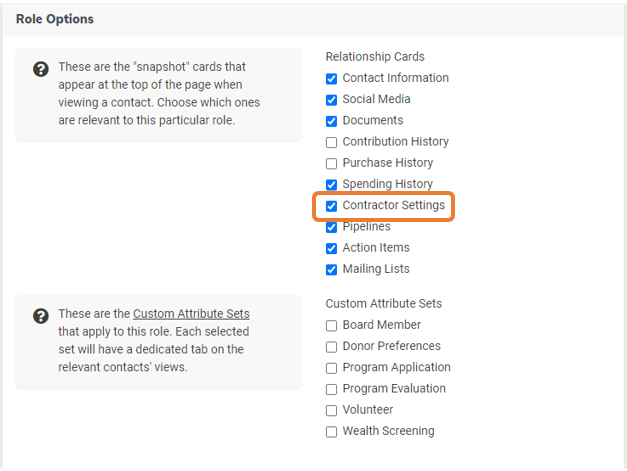Screen dimensions: 627x471
Task: Uncheck the Spending History checkbox
Action: pos(332,184)
